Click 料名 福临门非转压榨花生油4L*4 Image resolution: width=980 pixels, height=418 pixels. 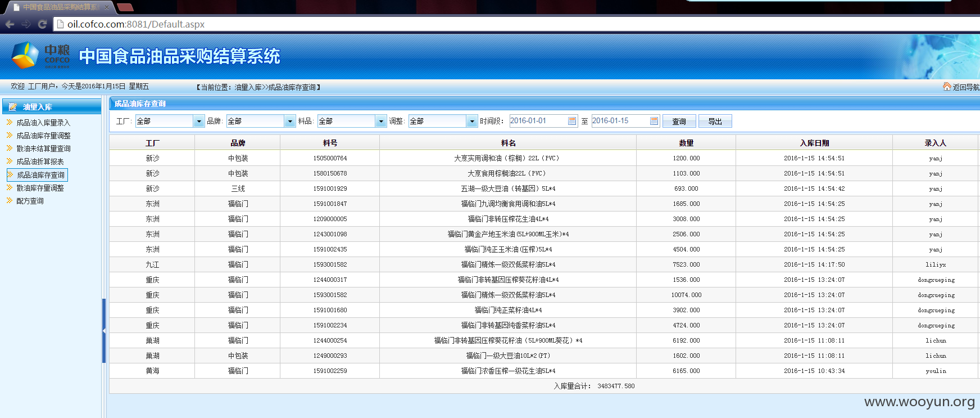(508, 219)
